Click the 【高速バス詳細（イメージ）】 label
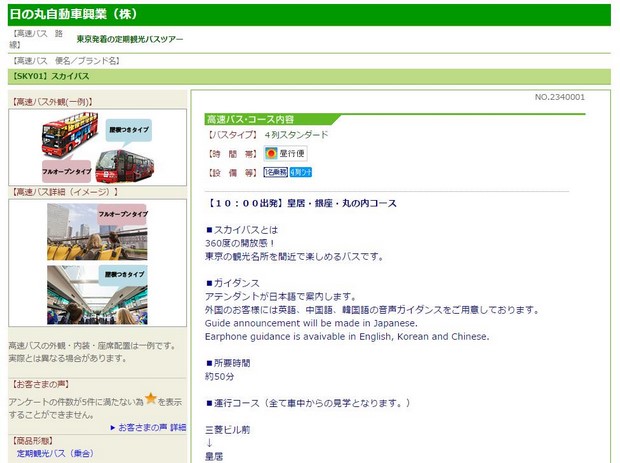Screen dimensions: 620x463 [64, 192]
